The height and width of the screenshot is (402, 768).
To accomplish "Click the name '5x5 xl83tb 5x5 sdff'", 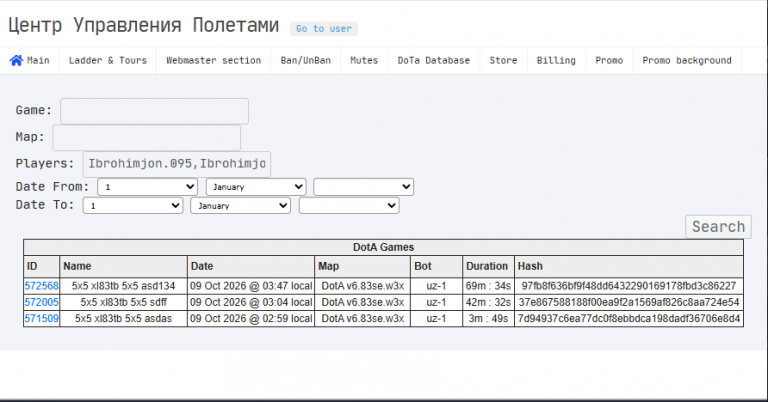I will (123, 302).
